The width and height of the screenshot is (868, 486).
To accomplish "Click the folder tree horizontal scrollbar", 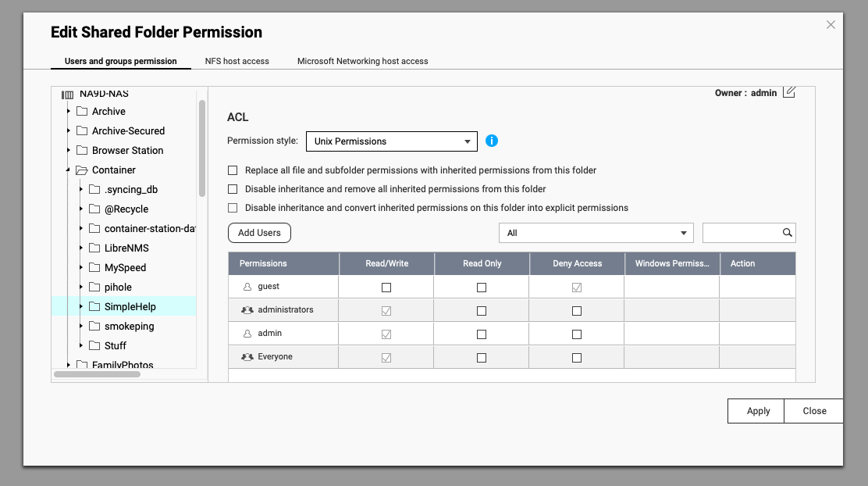I will pos(97,374).
